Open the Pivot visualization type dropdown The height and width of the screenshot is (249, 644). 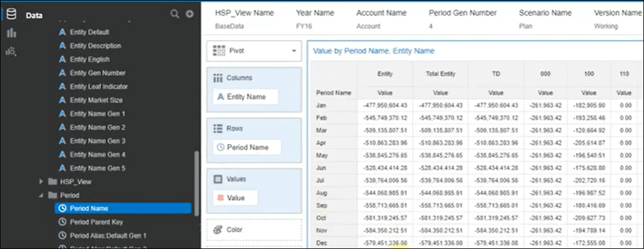(x=293, y=51)
